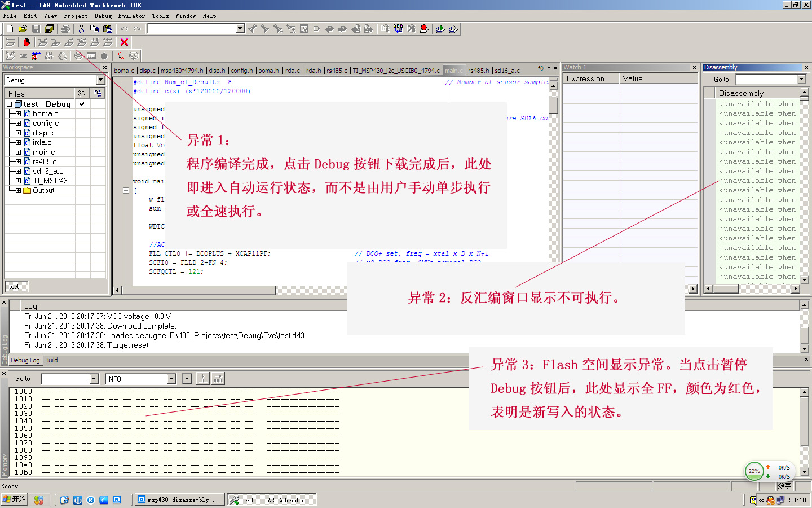Switch to the rs485.c editor tab

337,71
